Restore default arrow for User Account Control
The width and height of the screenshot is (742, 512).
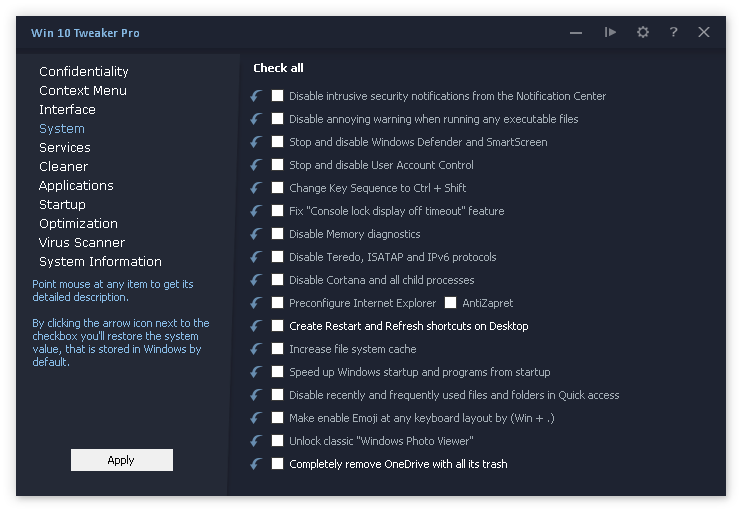point(257,165)
